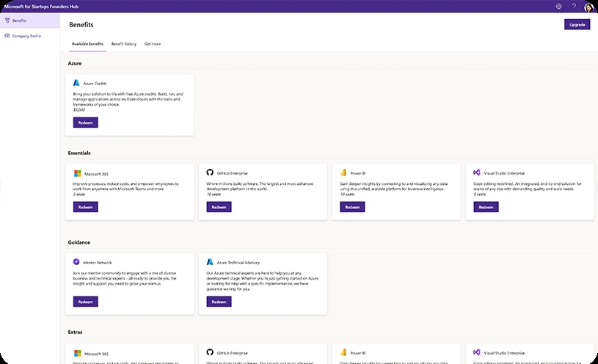Open settings gear in top bar
This screenshot has height=364, width=598.
click(x=558, y=6)
